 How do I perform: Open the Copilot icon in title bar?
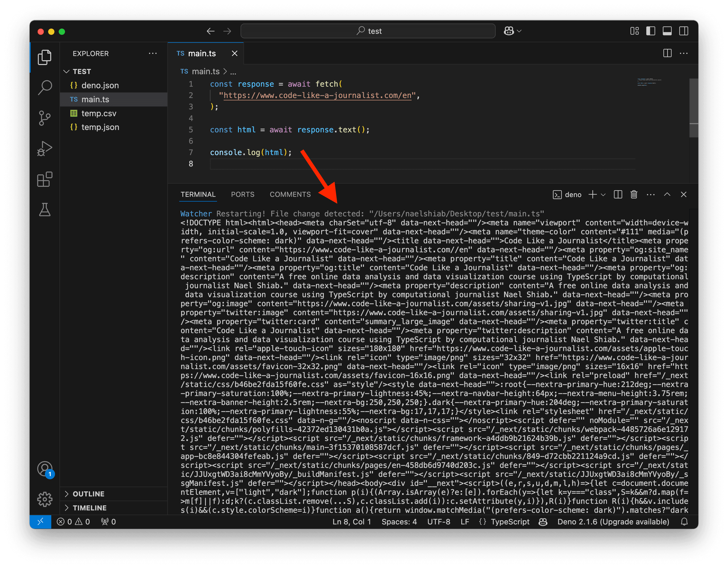(509, 31)
